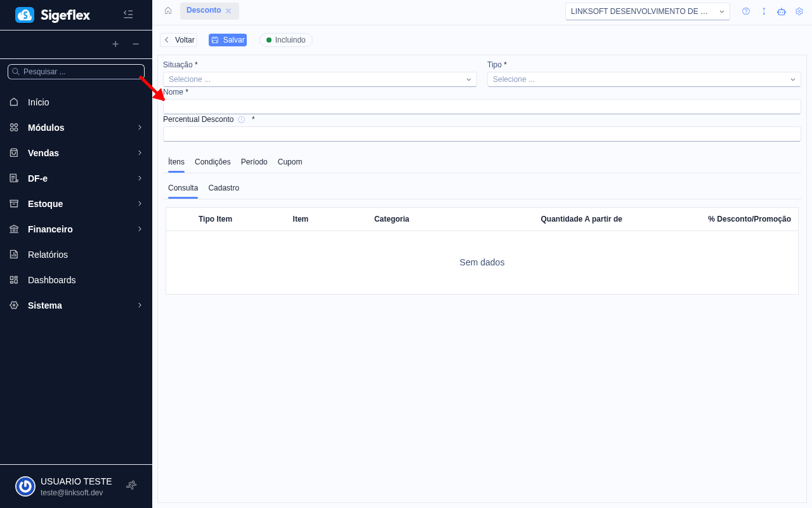Click the plus icon in sidebar
Screen dimensions: 812x508
[115, 44]
